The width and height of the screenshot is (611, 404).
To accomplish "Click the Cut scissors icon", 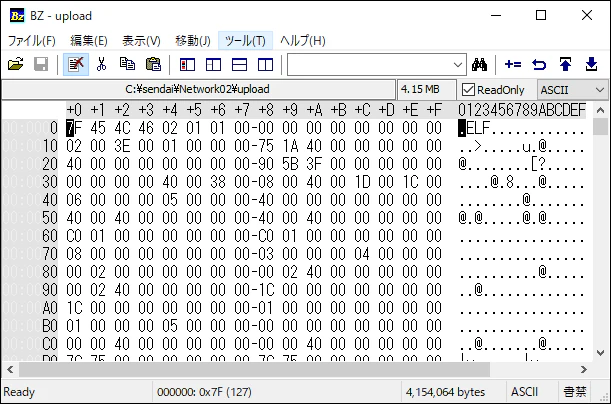I will [x=101, y=64].
